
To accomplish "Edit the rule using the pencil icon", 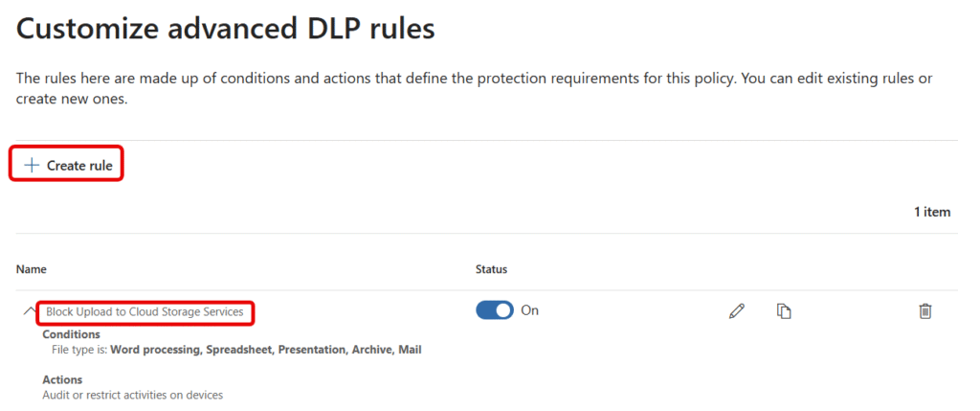I will pos(737,311).
